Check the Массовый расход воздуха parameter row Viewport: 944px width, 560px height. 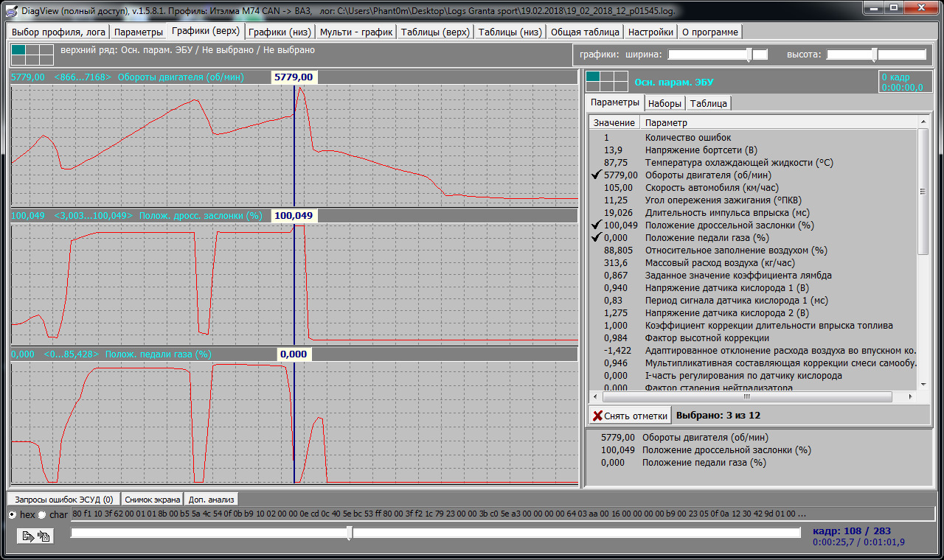point(753,263)
